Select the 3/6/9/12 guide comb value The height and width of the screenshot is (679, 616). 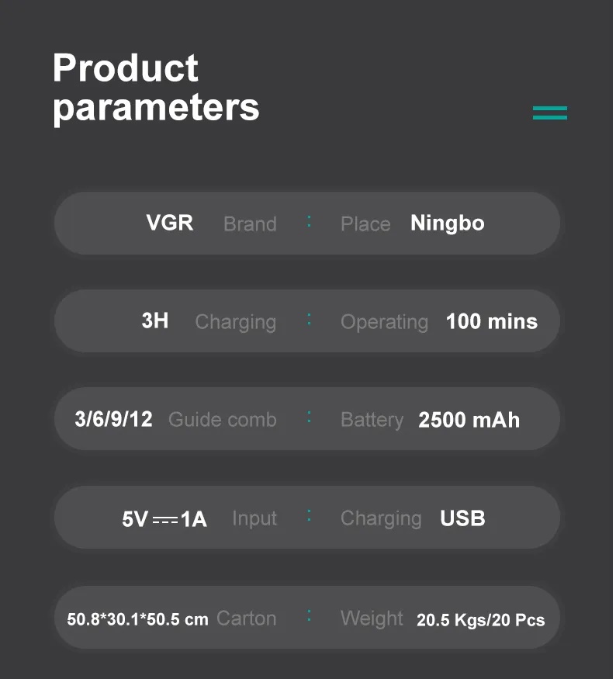click(113, 419)
